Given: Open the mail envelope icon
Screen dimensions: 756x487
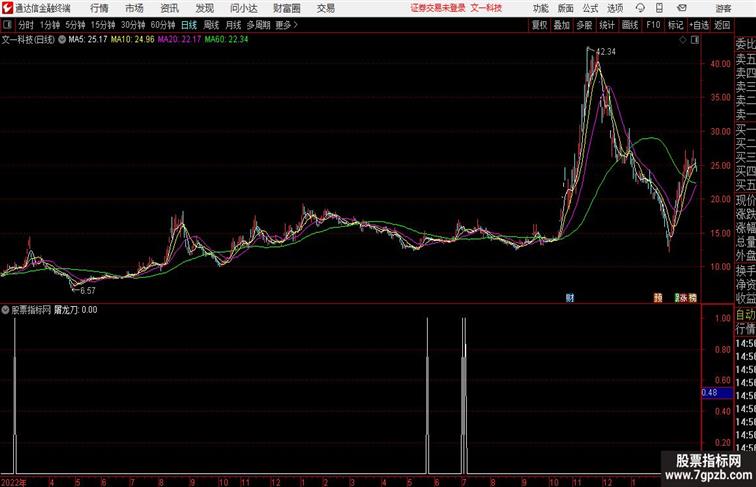Looking at the screenshot, I should 682,8.
